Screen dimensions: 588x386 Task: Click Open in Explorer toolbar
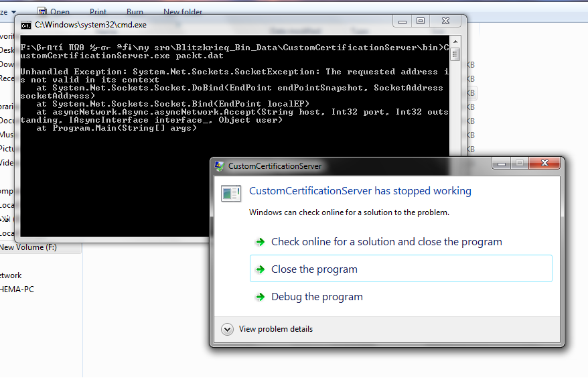[x=59, y=11]
